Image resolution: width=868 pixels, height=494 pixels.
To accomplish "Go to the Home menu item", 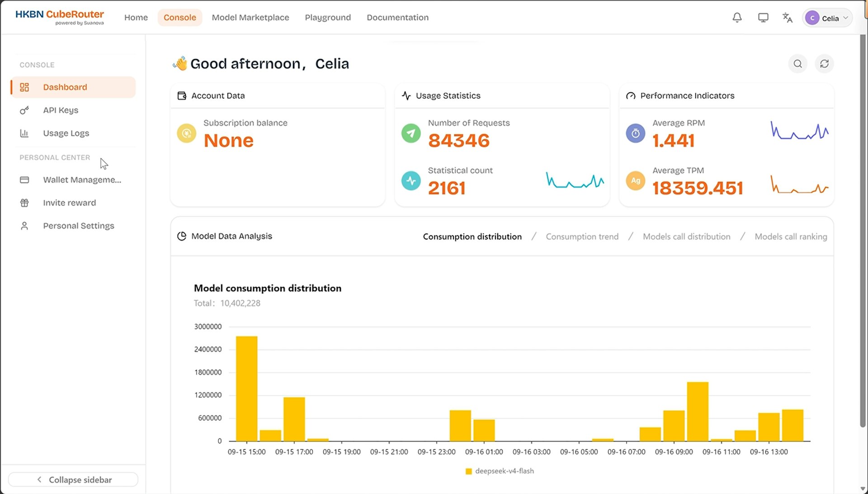I will 136,18.
